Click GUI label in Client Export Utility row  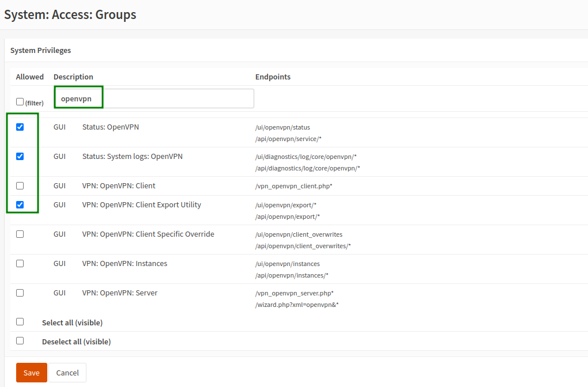tap(59, 204)
